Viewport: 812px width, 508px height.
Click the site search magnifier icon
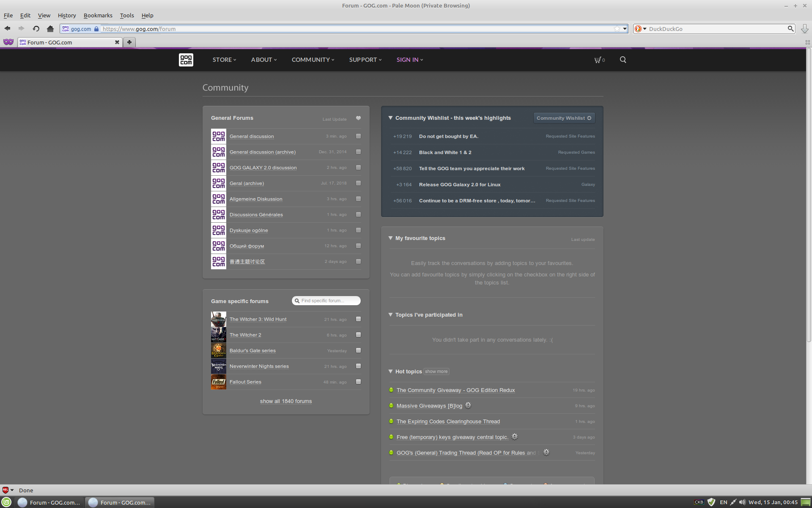click(623, 60)
